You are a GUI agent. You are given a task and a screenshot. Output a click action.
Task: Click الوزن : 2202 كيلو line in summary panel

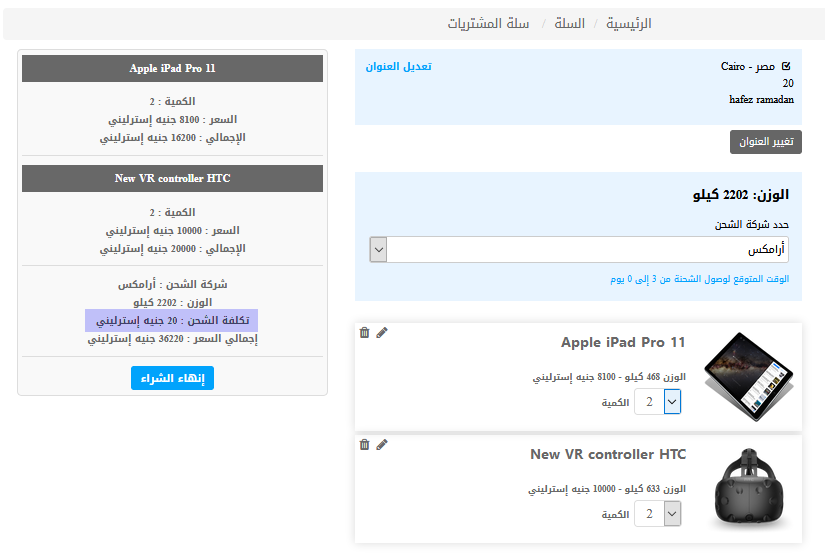pos(173,303)
